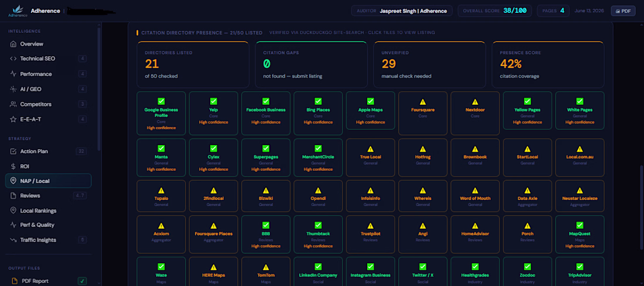
Task: Click the Traffic Insights trend icon
Action: (13, 240)
